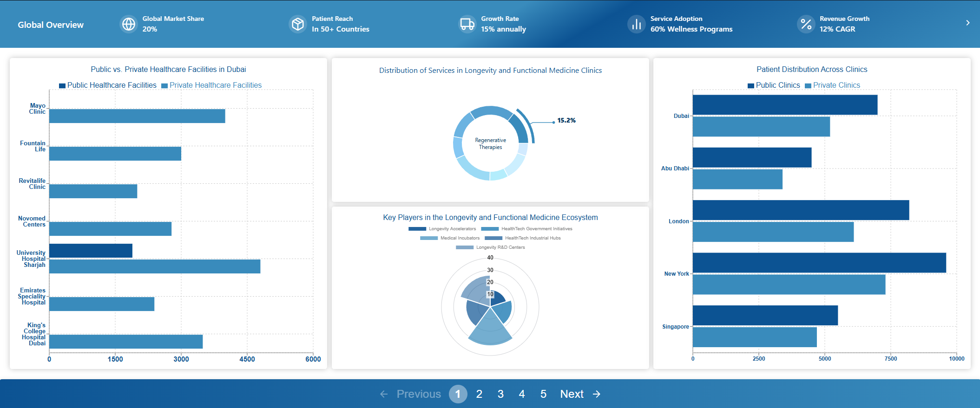
Task: Click the package box icon for Patient Reach
Action: 298,24
